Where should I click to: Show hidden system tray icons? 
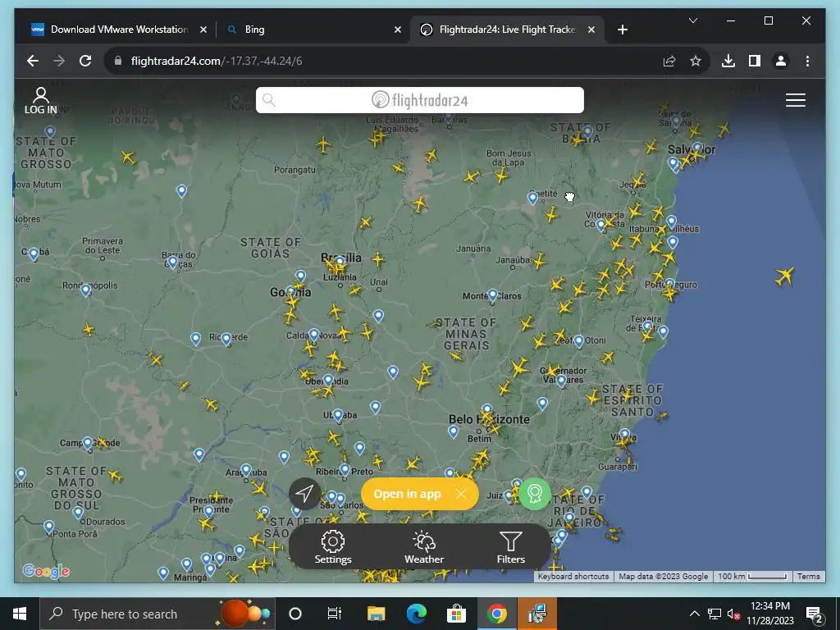[x=694, y=614]
